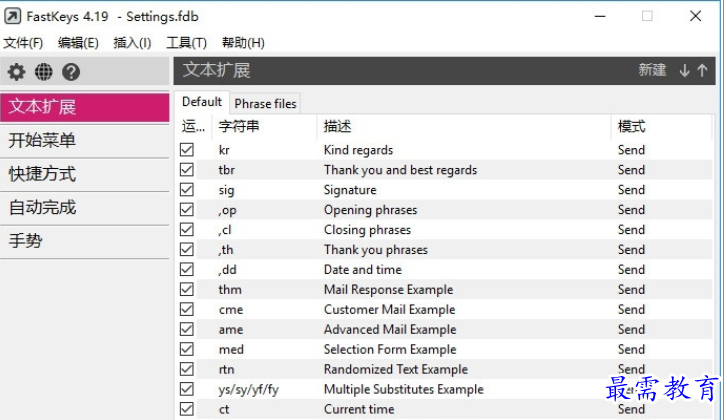This screenshot has width=727, height=420.
Task: Toggle the cme entry checkbox
Action: 187,309
